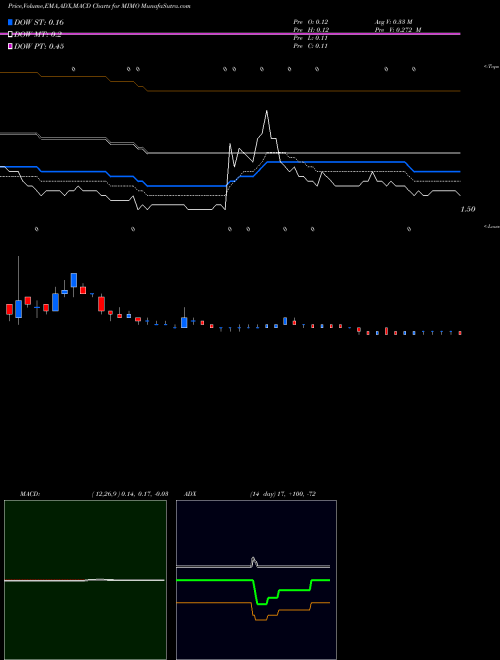
Task: Click the white DOW MT legend swatch
Action: pos(11,35)
